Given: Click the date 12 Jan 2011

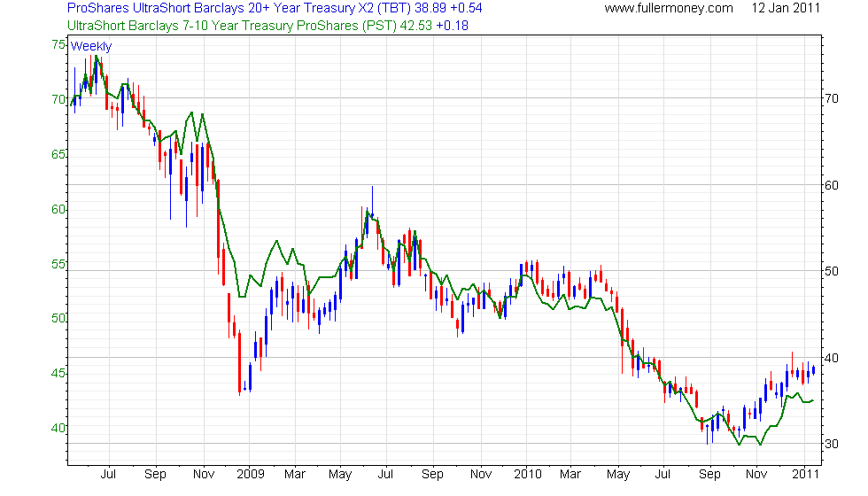Looking at the screenshot, I should 785,8.
